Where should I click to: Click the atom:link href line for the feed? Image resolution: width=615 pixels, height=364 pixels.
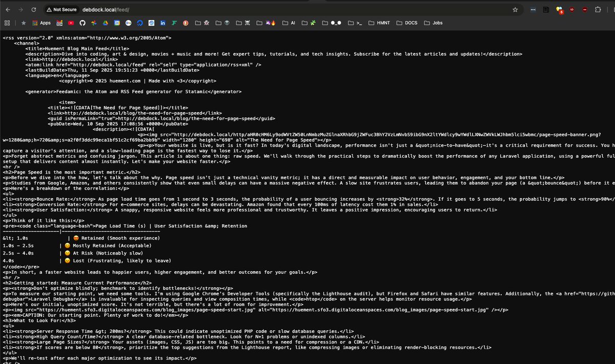pyautogui.click(x=143, y=65)
